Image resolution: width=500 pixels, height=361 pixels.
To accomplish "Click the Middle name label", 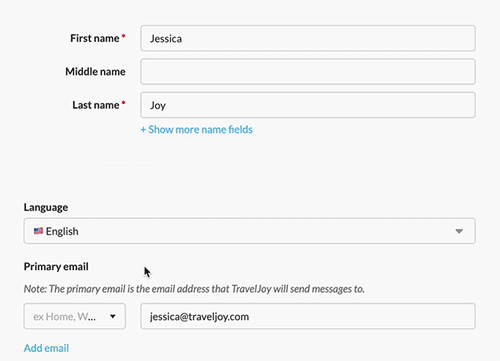I will click(x=95, y=72).
